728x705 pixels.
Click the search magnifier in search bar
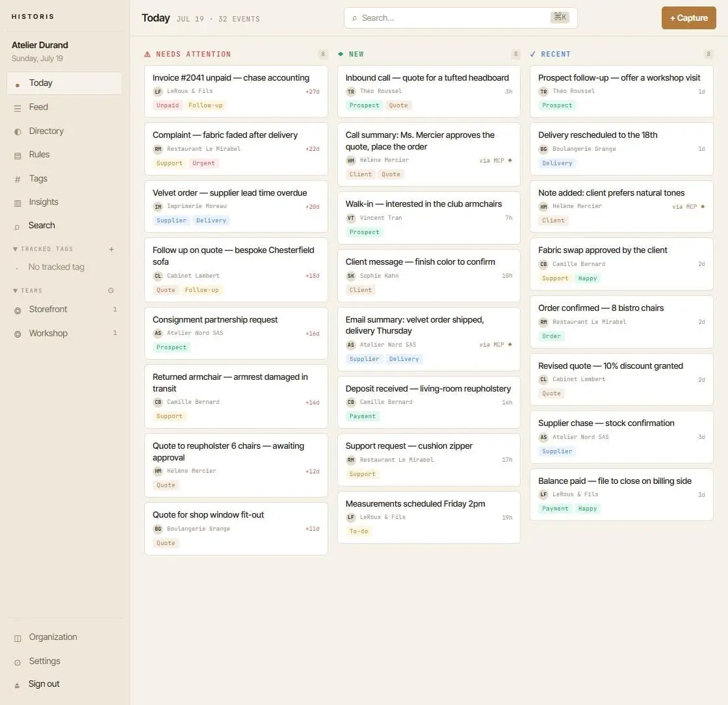tap(355, 18)
